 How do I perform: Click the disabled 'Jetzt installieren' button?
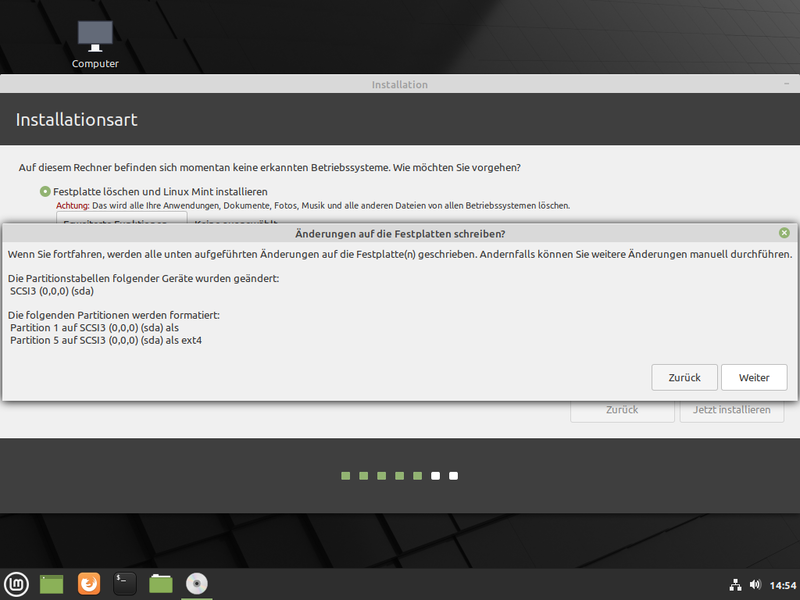pyautogui.click(x=732, y=410)
